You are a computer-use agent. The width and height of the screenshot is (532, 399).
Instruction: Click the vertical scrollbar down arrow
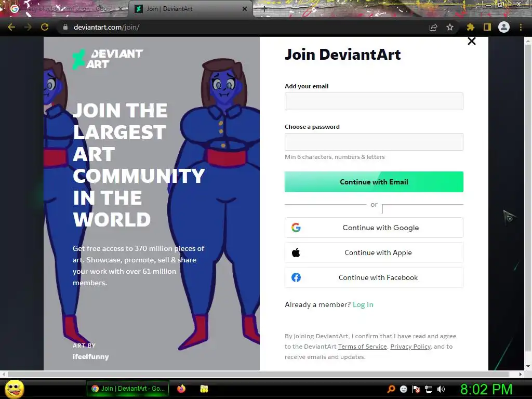(x=528, y=366)
